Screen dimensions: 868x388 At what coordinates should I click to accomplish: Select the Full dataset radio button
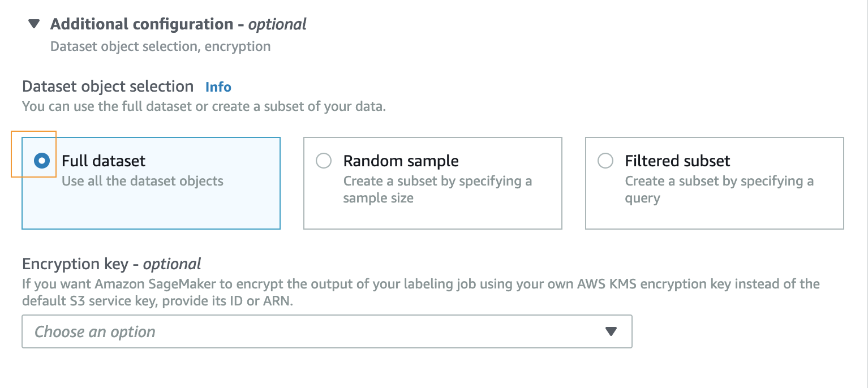[42, 161]
